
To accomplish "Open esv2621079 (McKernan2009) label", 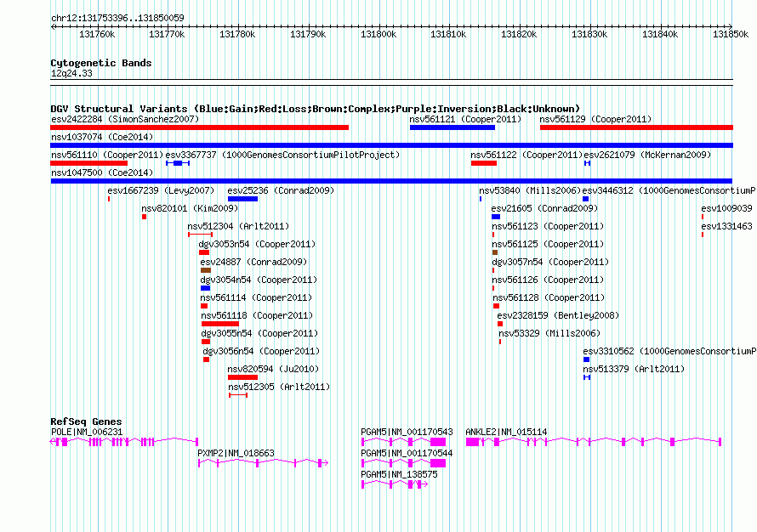I will click(x=647, y=155).
